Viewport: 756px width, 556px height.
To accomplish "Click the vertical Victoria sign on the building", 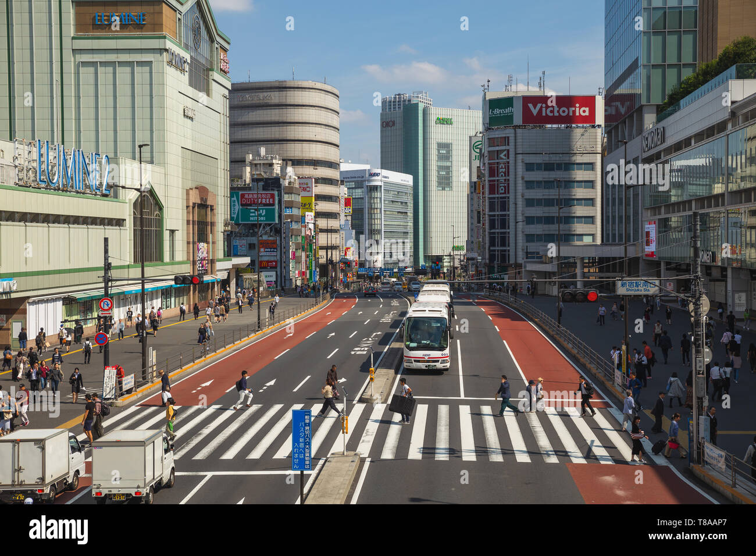I will 504,172.
